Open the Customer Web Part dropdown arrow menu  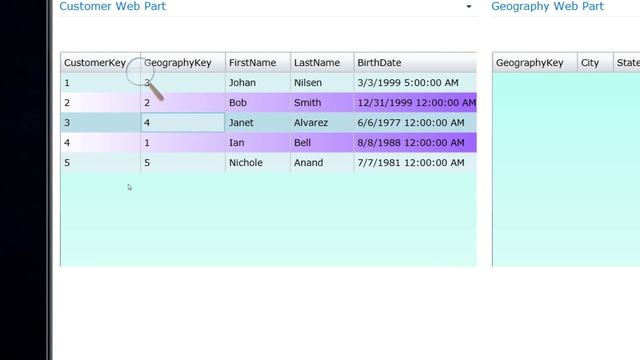tap(469, 7)
